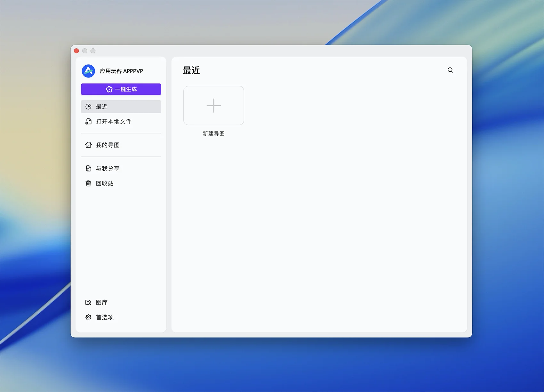The height and width of the screenshot is (392, 544).
Task: Click the clock icon beside 最近
Action: coord(88,107)
